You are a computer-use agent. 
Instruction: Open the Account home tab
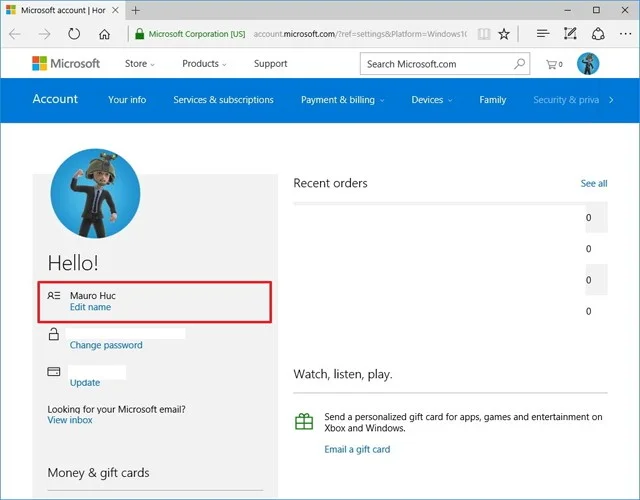(55, 99)
